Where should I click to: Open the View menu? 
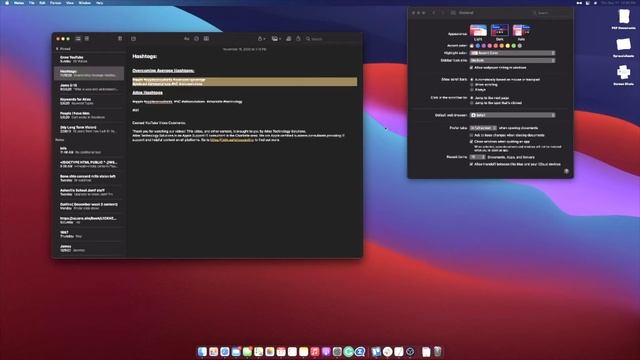pos(70,3)
